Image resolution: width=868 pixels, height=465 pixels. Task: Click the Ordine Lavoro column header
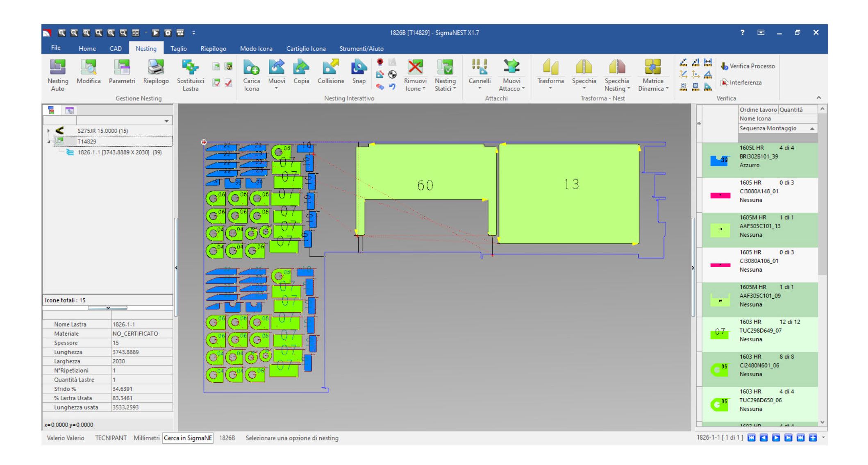tap(758, 109)
